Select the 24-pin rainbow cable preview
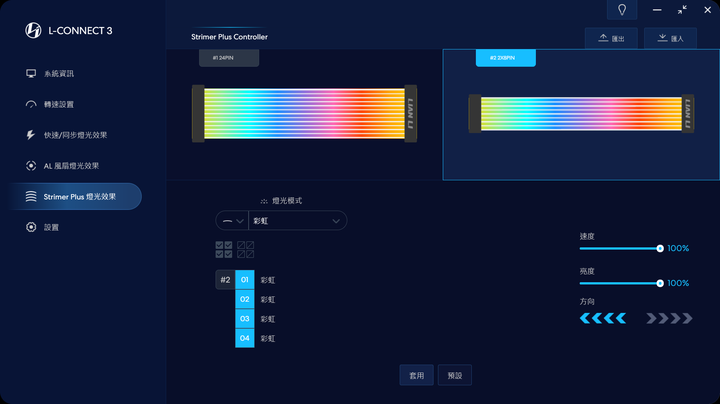 [x=304, y=113]
